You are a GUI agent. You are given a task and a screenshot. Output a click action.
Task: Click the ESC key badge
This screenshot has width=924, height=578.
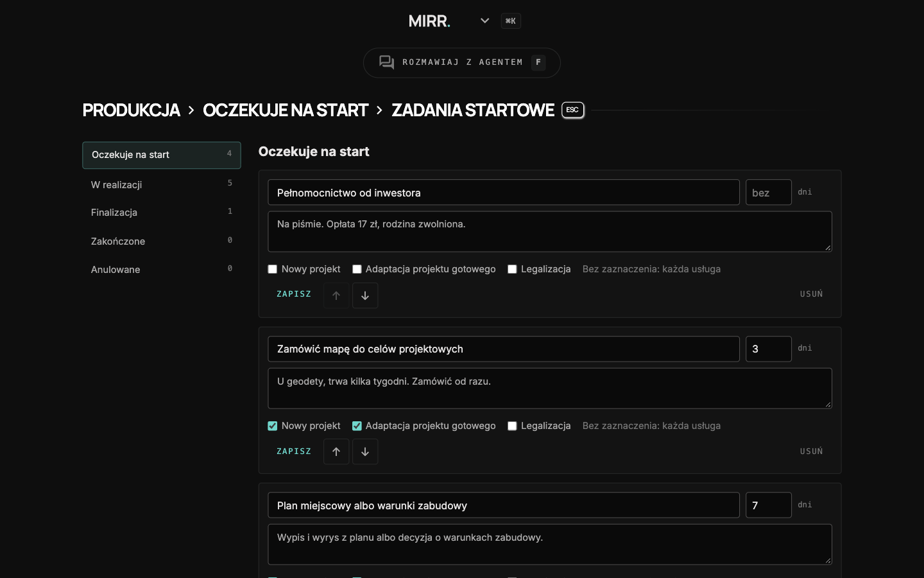tap(572, 110)
